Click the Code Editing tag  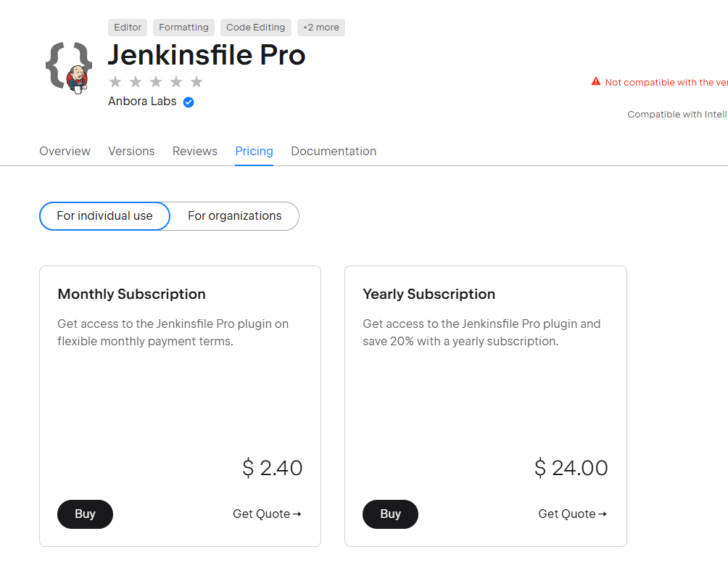[255, 28]
